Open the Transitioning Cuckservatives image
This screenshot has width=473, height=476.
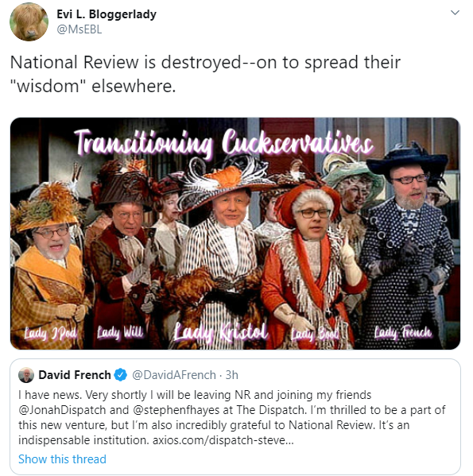[235, 234]
